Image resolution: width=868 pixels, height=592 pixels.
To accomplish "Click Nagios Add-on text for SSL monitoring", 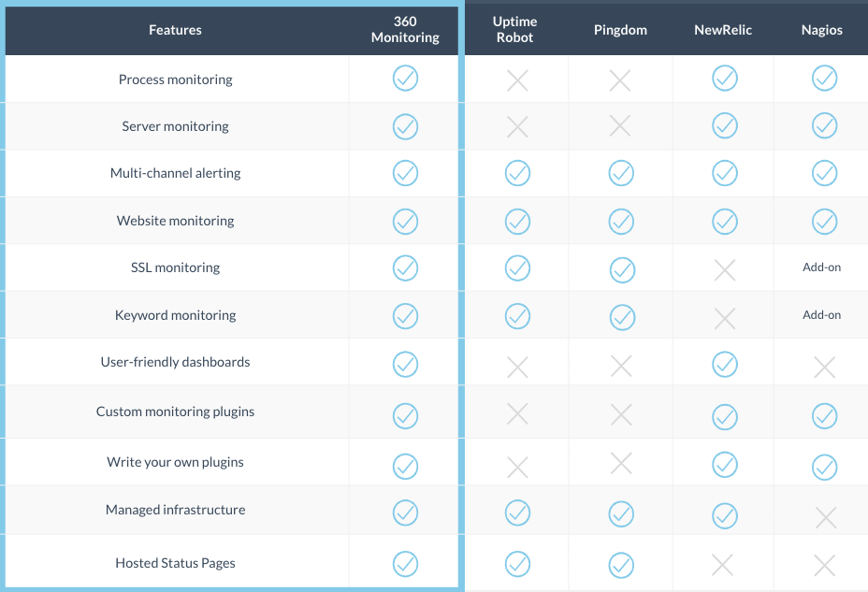I will click(x=822, y=267).
